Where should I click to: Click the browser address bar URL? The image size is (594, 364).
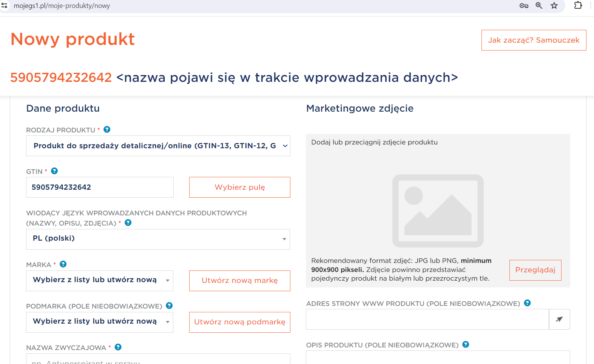pos(62,6)
